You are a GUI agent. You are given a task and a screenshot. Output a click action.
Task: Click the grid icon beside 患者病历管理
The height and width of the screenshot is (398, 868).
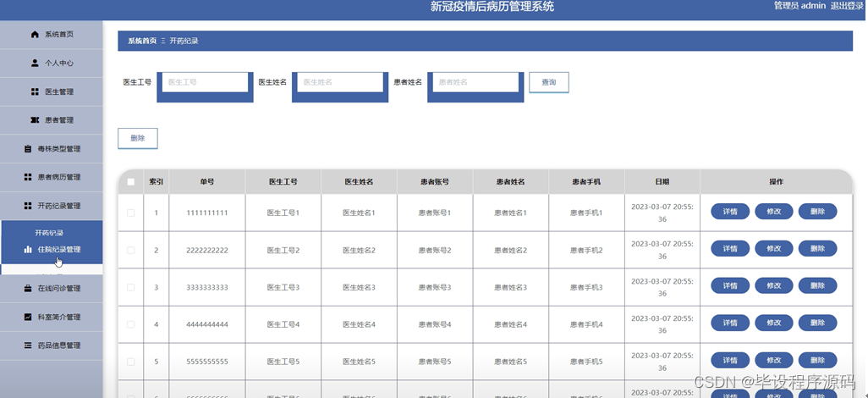click(28, 177)
